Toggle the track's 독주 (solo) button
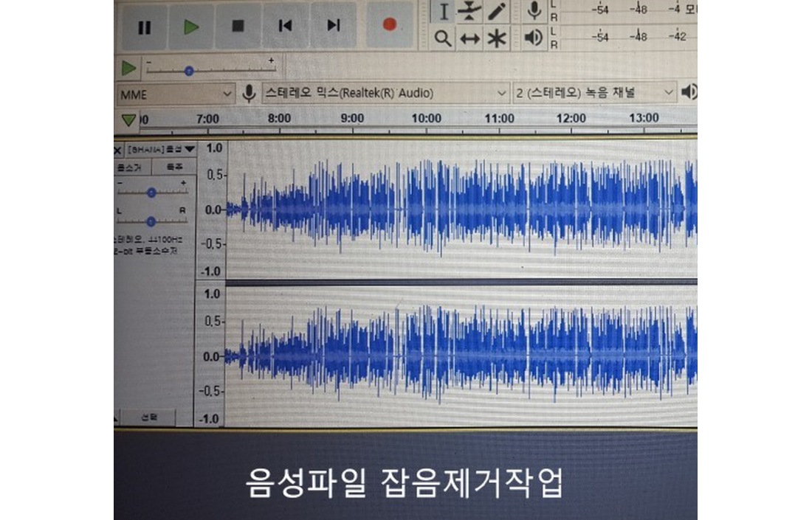The width and height of the screenshot is (812, 520). [x=175, y=167]
